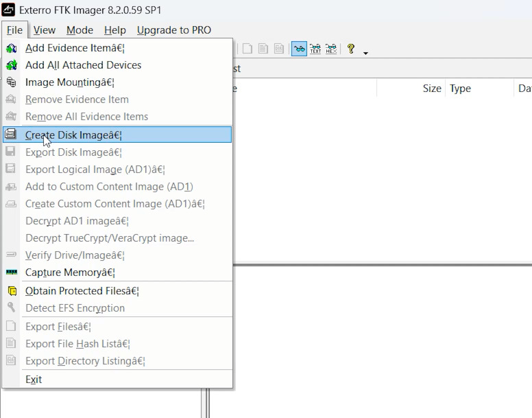Select Export Directory Listing entry

click(117, 361)
